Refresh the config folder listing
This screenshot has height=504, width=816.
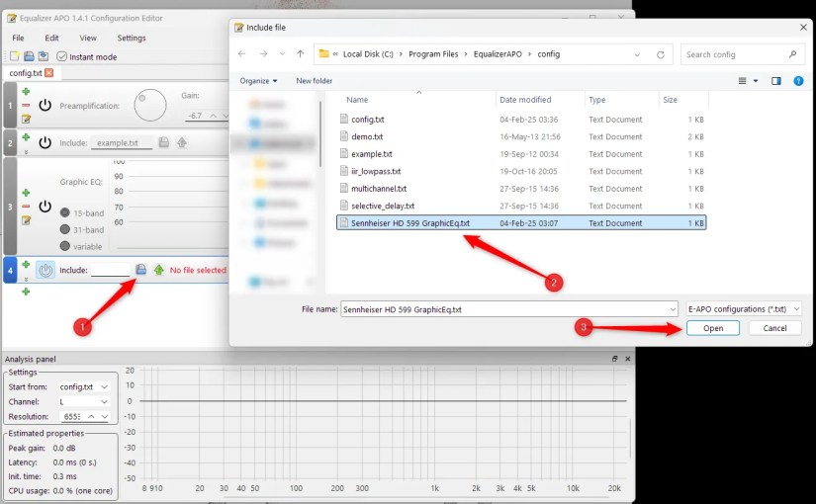coord(661,54)
